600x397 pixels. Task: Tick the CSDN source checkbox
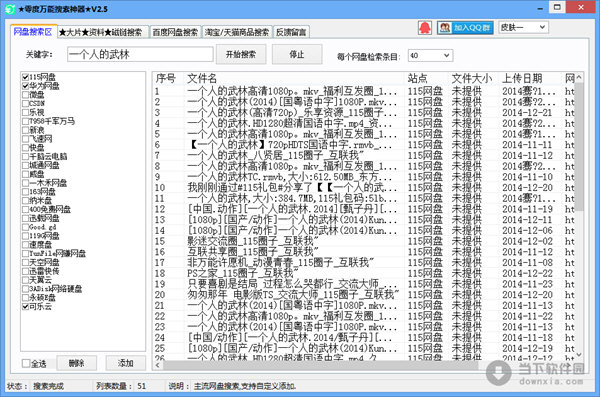click(x=25, y=103)
